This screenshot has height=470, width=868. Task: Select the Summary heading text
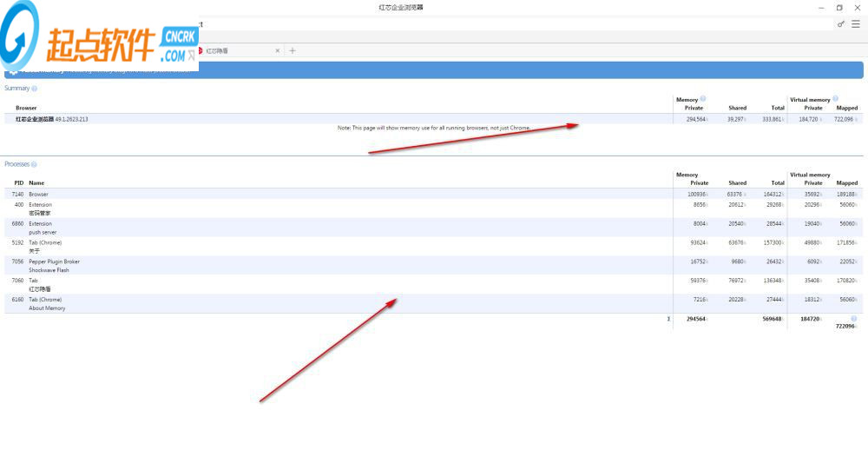click(x=16, y=88)
